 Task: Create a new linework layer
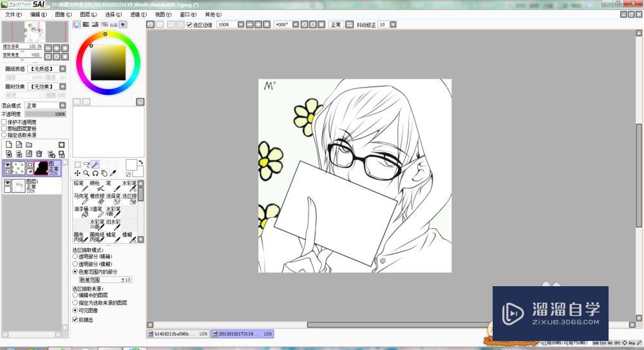[19, 145]
